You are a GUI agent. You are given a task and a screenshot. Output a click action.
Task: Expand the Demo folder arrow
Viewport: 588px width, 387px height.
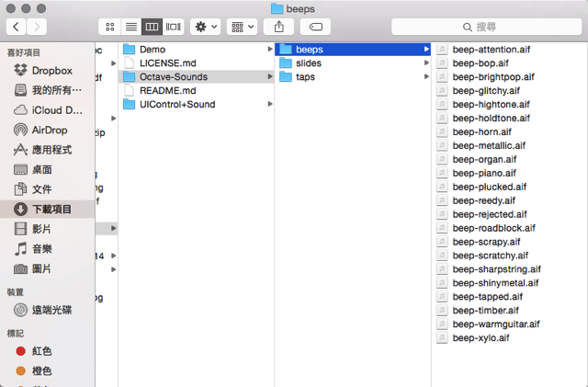(269, 49)
